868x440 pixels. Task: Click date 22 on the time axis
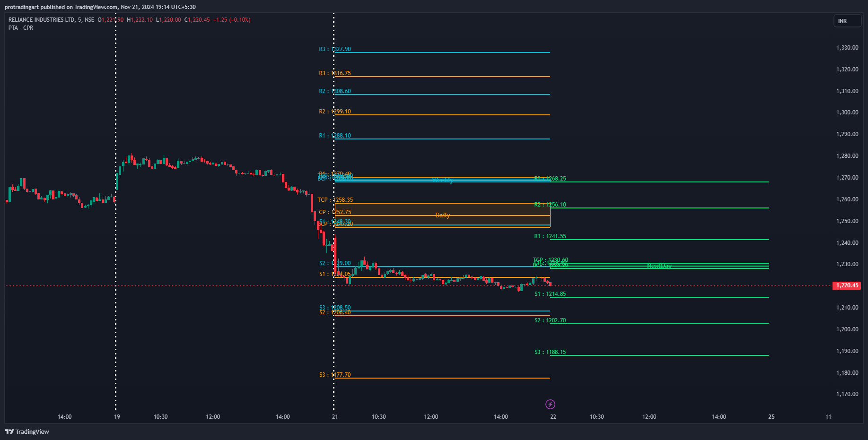pyautogui.click(x=553, y=417)
